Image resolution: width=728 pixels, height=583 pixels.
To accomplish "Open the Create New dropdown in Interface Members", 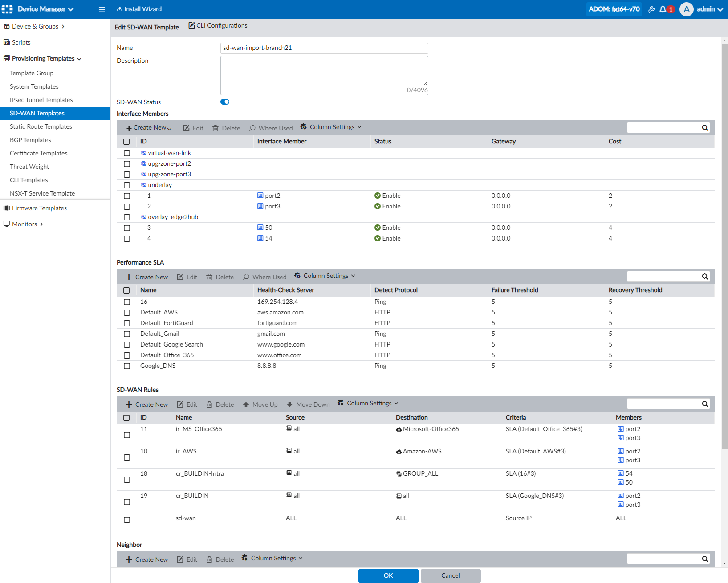I will pyautogui.click(x=148, y=127).
